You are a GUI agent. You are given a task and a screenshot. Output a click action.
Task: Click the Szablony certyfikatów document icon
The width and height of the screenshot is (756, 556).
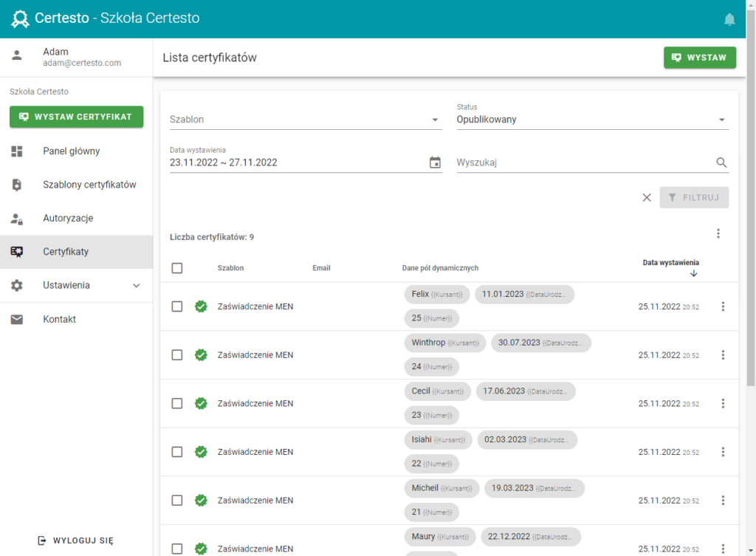17,185
